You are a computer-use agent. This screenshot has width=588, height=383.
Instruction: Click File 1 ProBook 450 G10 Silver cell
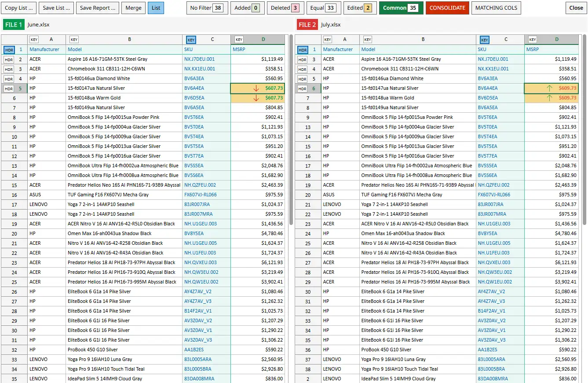pos(124,350)
